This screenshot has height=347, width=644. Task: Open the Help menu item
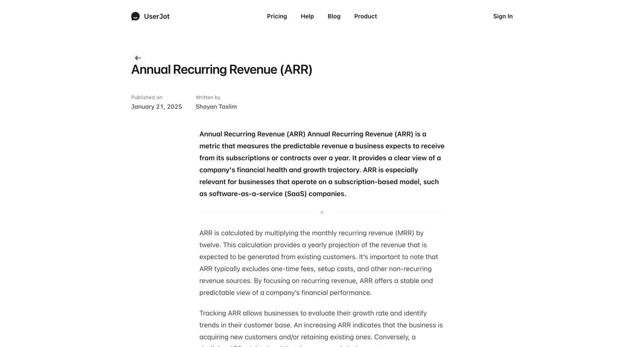307,16
